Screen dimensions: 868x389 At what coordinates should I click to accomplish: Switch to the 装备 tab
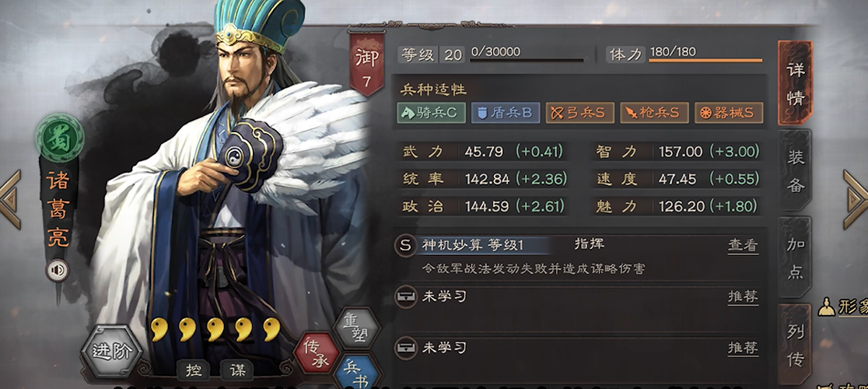pyautogui.click(x=795, y=170)
